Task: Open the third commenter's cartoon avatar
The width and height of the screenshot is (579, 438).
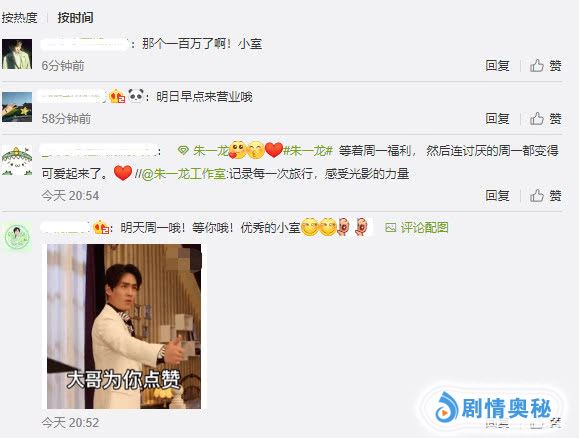Action: click(x=17, y=160)
